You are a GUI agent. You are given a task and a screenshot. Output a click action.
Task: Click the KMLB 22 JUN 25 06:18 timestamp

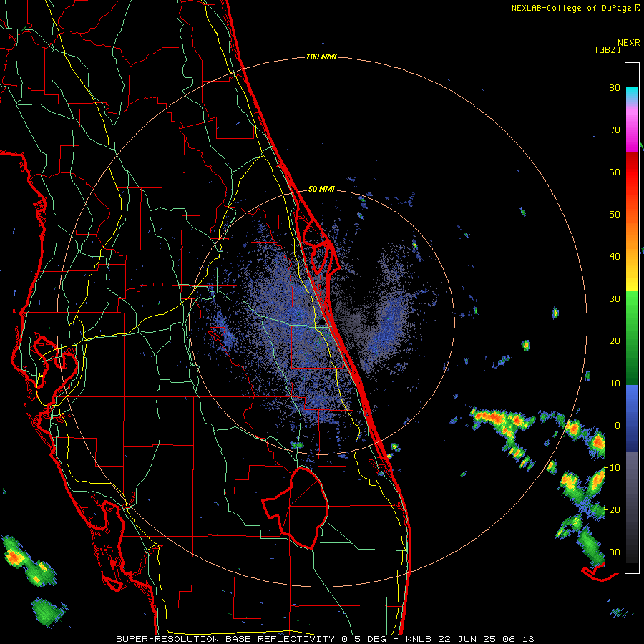[470, 639]
